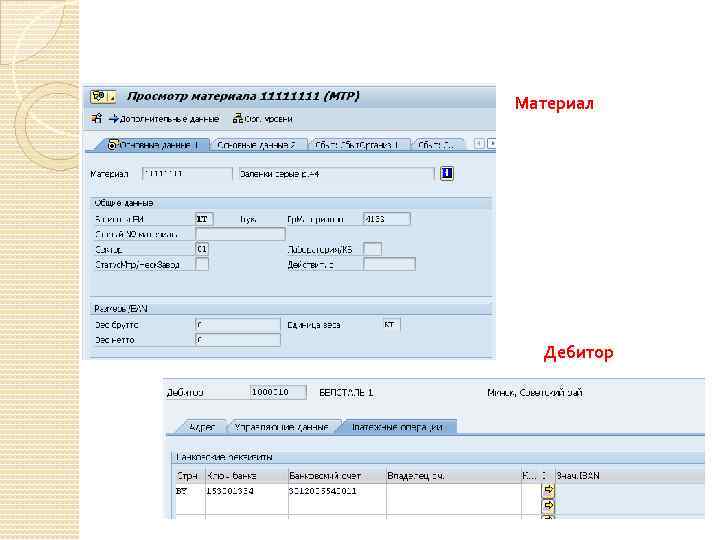Click the Единица веса field

coord(391,325)
